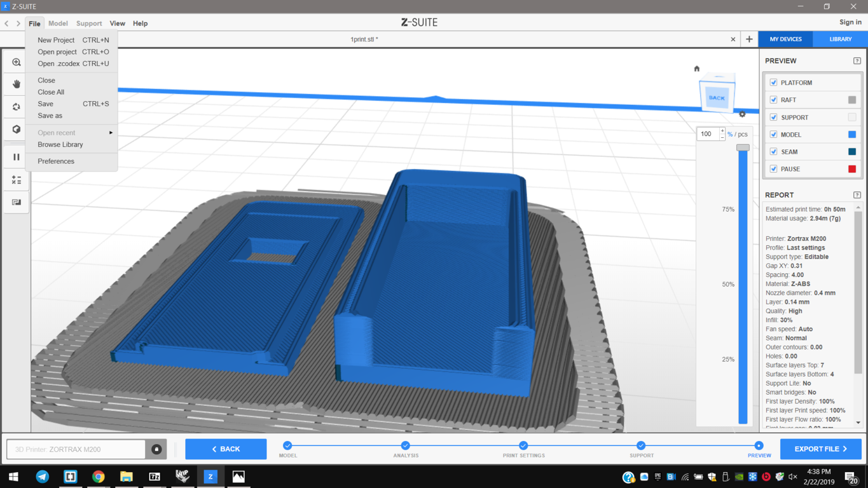Image resolution: width=868 pixels, height=488 pixels.
Task: Click Save as in File menu
Action: (x=72, y=116)
